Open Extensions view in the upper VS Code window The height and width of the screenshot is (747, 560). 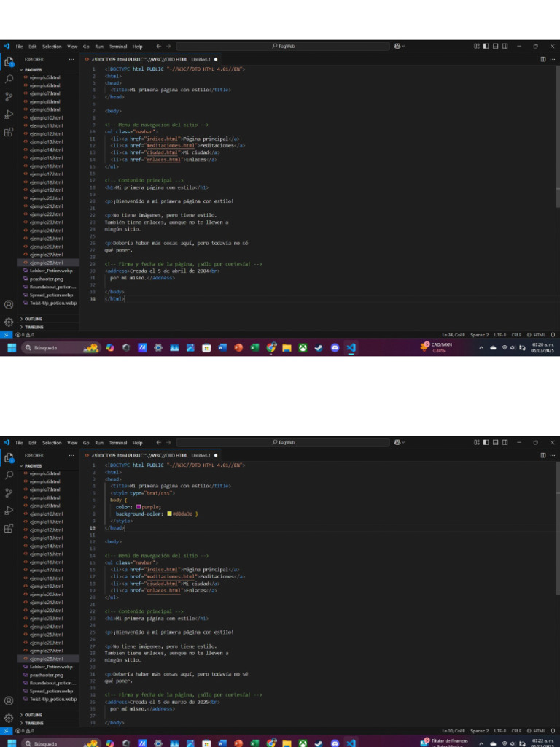click(9, 132)
